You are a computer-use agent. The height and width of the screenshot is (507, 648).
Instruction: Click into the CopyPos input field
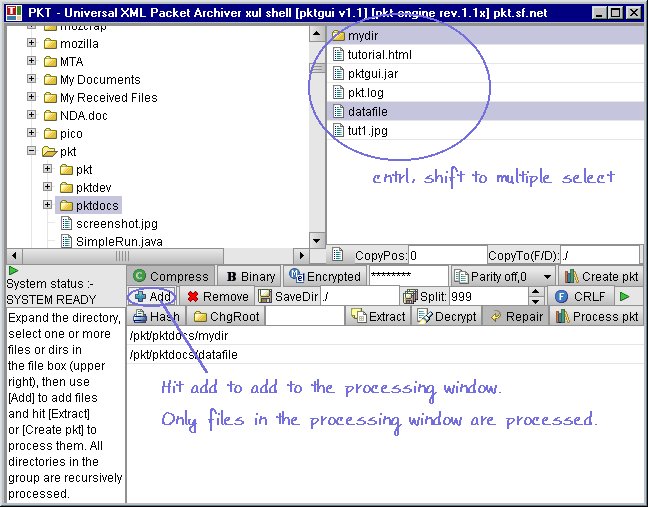click(x=446, y=256)
